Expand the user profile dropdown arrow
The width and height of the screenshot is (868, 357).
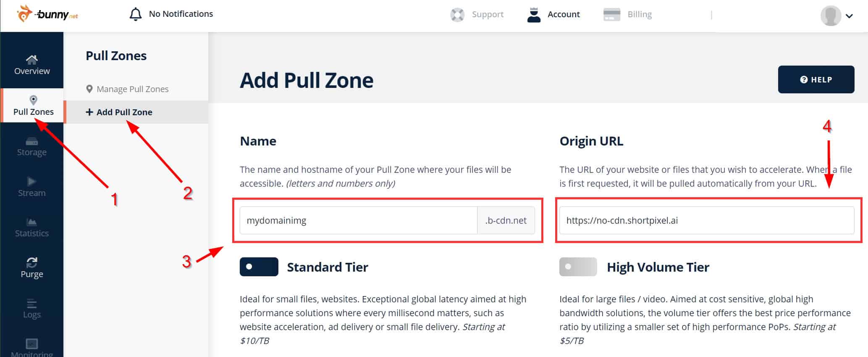(849, 16)
